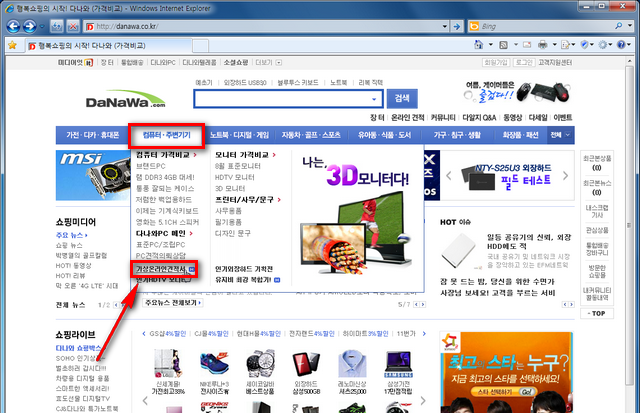Image resolution: width=640 pixels, height=413 pixels.
Task: Click the TOP link in right sidebar
Action: pos(597,313)
